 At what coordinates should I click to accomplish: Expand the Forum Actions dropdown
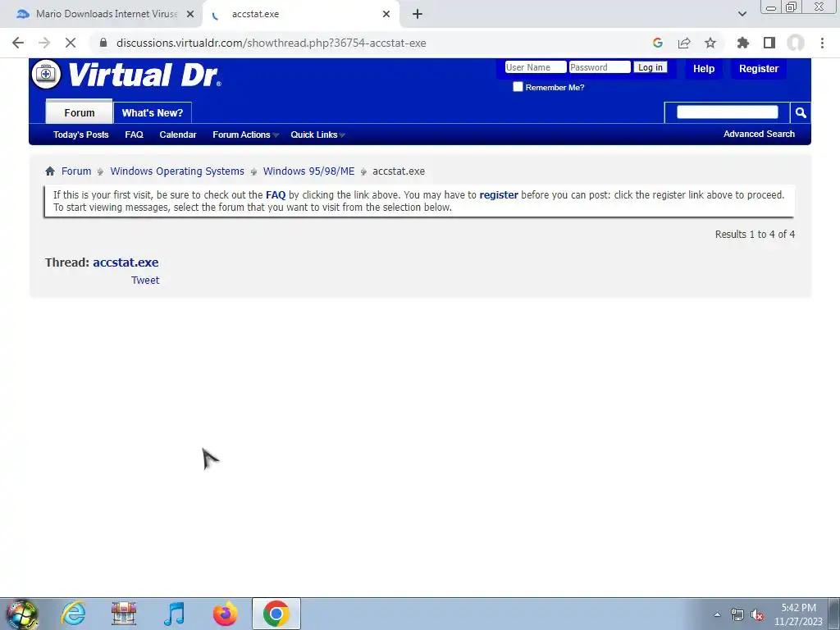[245, 135]
